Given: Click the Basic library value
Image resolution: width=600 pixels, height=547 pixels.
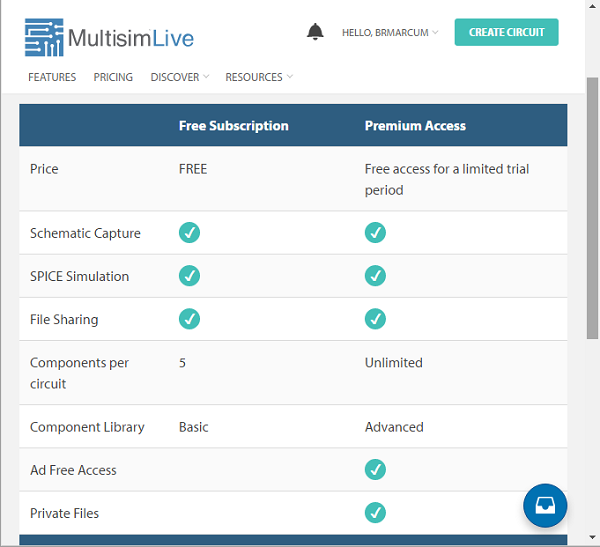Looking at the screenshot, I should click(194, 427).
